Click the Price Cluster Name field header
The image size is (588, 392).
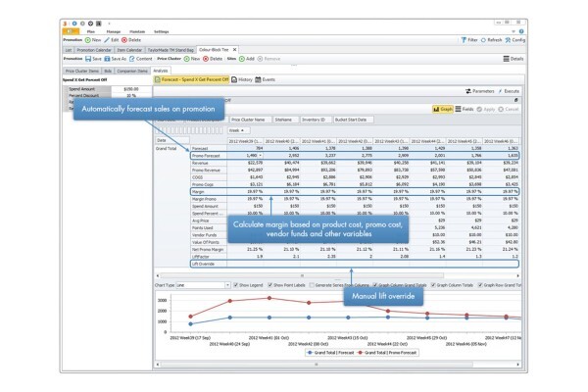[248, 120]
